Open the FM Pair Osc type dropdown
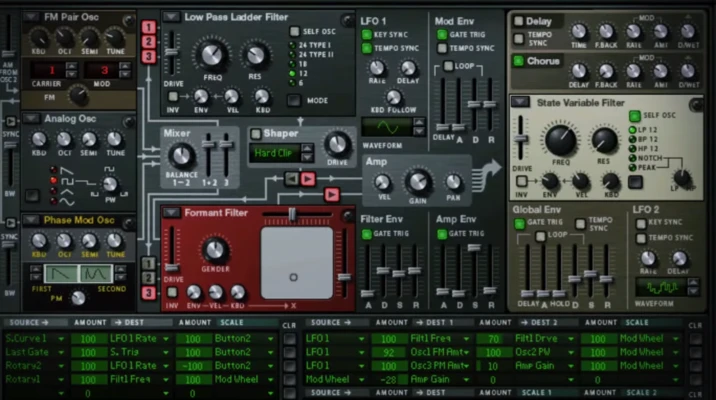 point(32,17)
